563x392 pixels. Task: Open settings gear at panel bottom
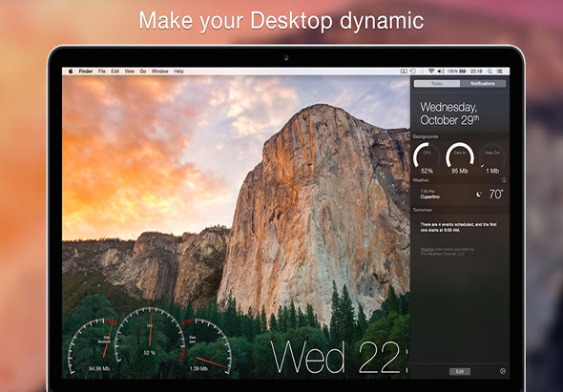pos(503,372)
